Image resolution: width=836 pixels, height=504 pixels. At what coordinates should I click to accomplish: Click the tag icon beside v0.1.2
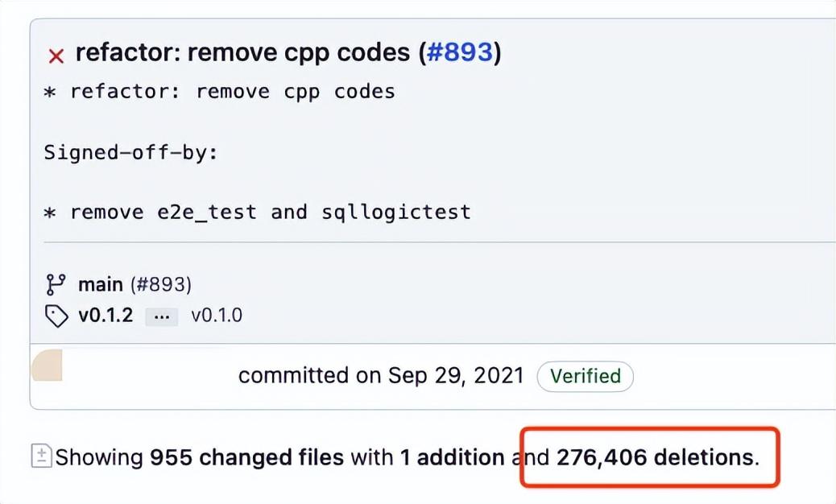55,316
